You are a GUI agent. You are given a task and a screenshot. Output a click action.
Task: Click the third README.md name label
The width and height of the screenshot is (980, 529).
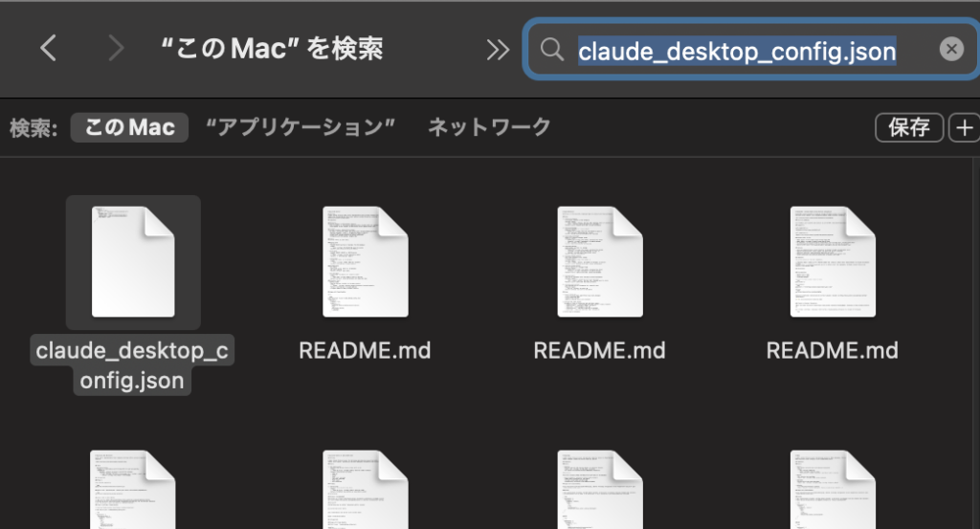pos(833,350)
